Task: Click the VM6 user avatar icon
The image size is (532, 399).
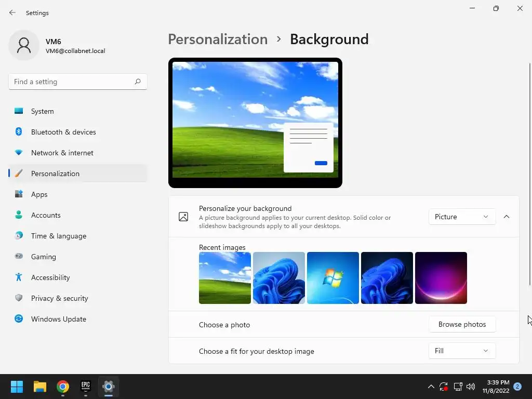Action: 24,45
